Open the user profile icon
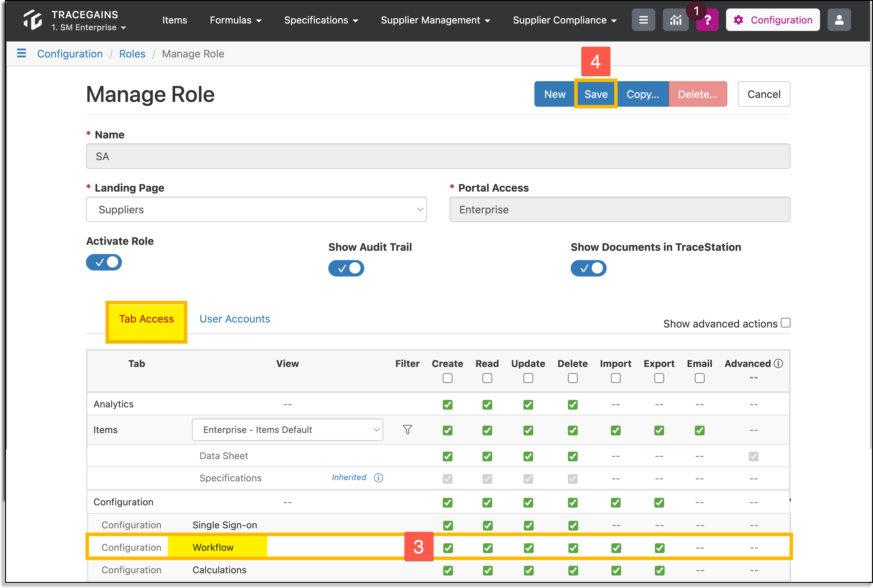This screenshot has height=588, width=873. [x=839, y=20]
